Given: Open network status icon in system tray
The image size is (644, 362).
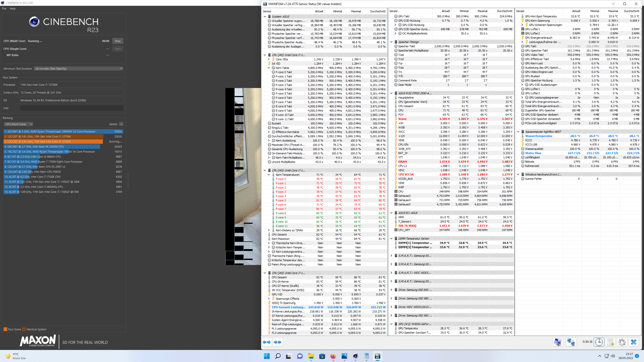Looking at the screenshot, I should coord(607,356).
